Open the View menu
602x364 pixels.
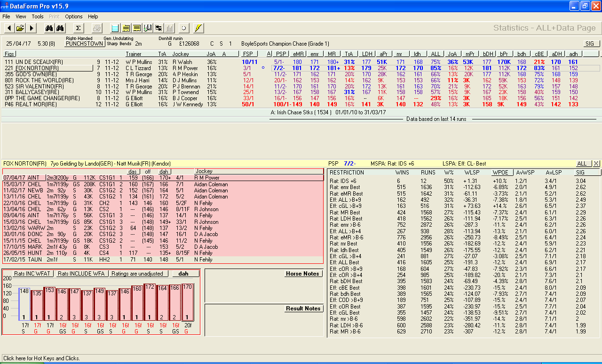point(21,16)
